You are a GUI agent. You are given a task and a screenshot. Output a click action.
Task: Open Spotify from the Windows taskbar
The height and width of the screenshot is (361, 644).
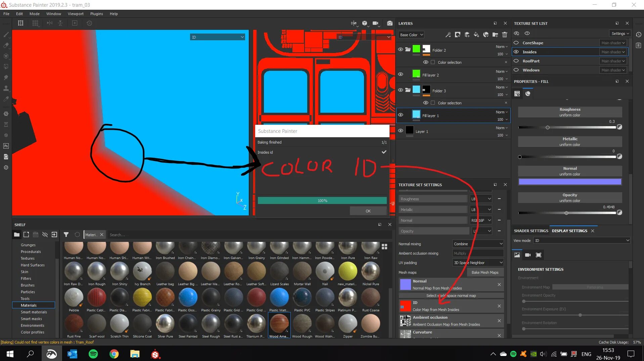point(93,354)
